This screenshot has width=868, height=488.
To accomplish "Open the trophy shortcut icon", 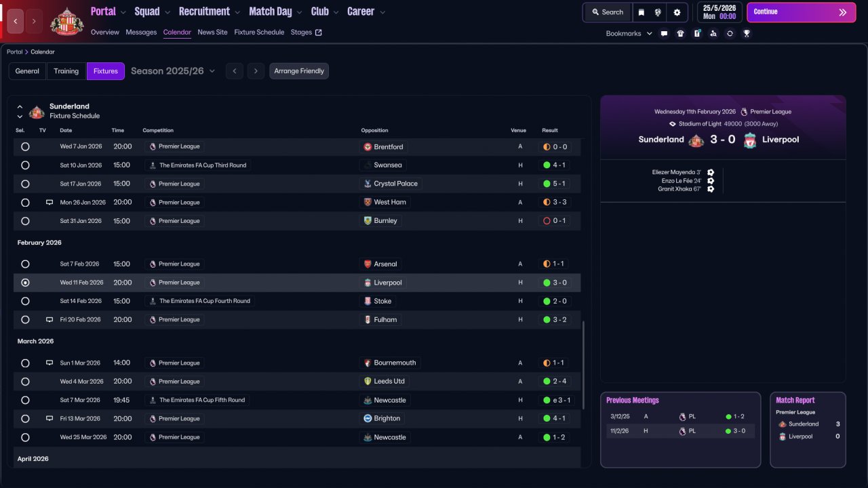I will pos(747,33).
